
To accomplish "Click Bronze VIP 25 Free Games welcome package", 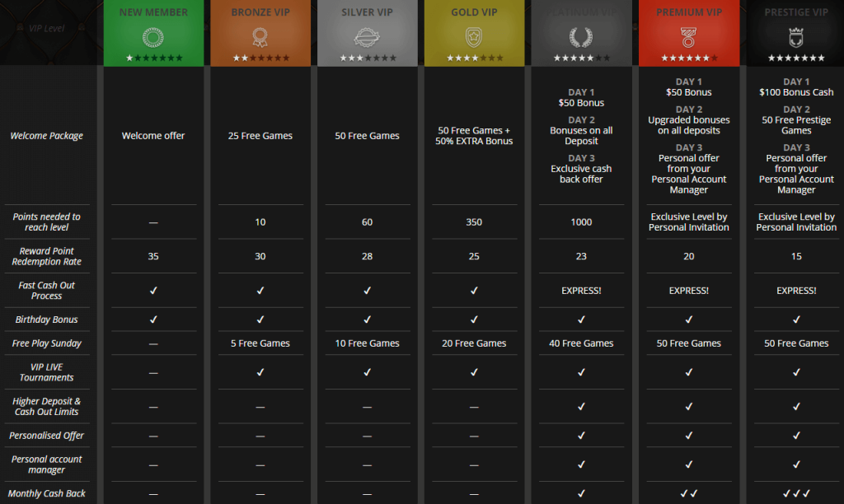I will [260, 136].
